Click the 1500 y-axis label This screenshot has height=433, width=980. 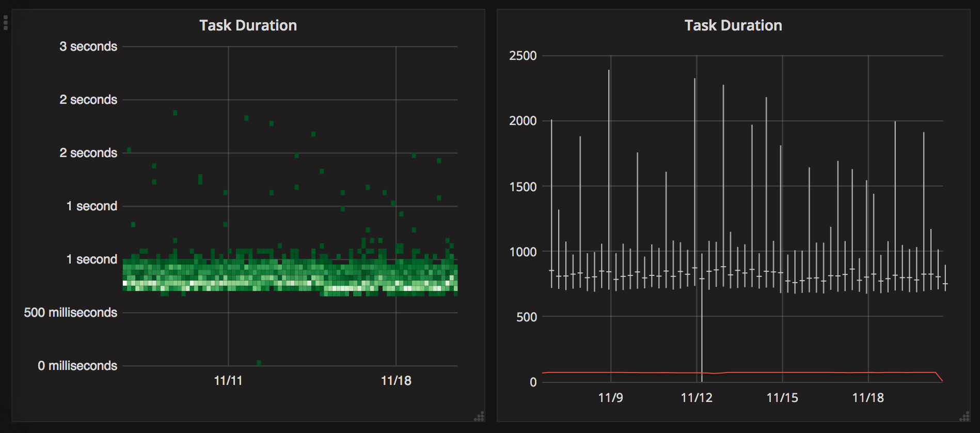(523, 187)
